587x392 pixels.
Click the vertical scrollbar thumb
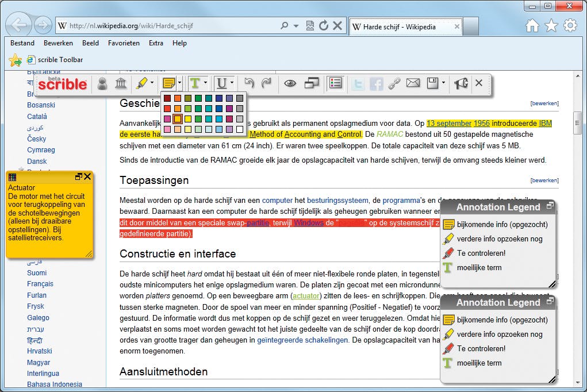[x=577, y=123]
